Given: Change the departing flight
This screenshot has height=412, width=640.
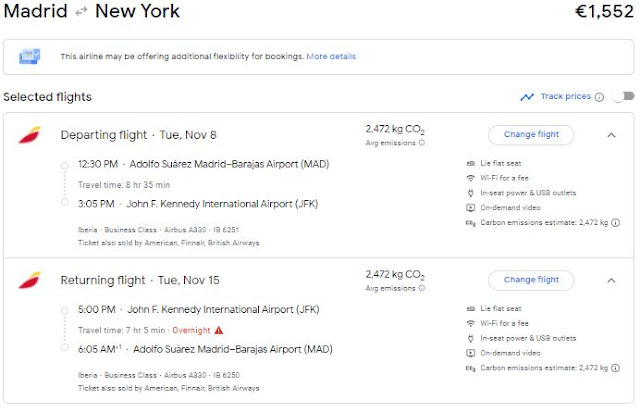Looking at the screenshot, I should [531, 135].
